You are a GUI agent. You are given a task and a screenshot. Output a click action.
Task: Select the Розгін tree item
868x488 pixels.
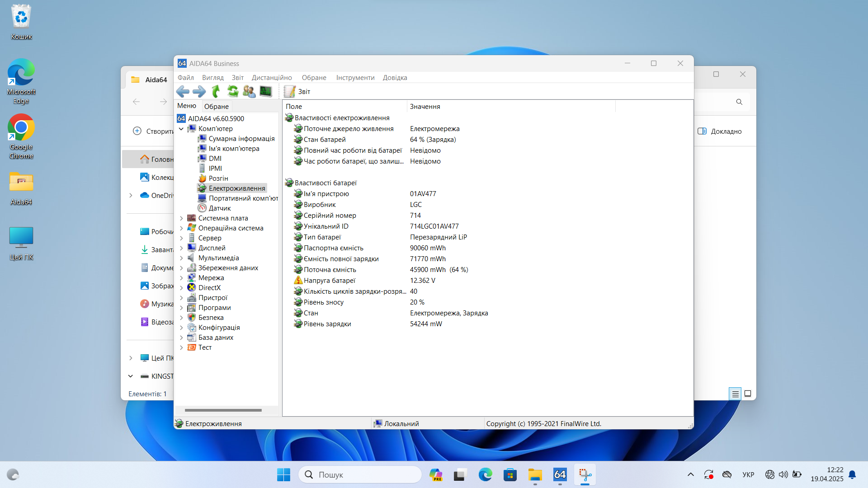click(218, 178)
